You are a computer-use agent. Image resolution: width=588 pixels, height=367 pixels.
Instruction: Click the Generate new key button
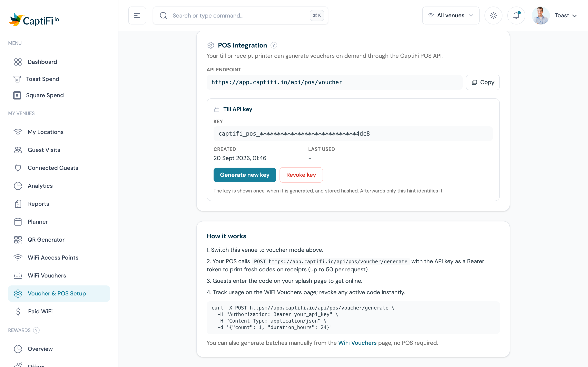point(245,175)
